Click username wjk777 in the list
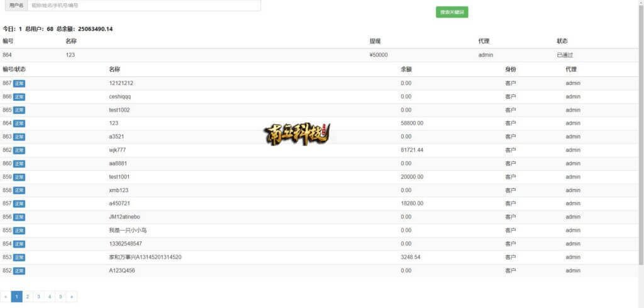The image size is (644, 308). pos(118,150)
